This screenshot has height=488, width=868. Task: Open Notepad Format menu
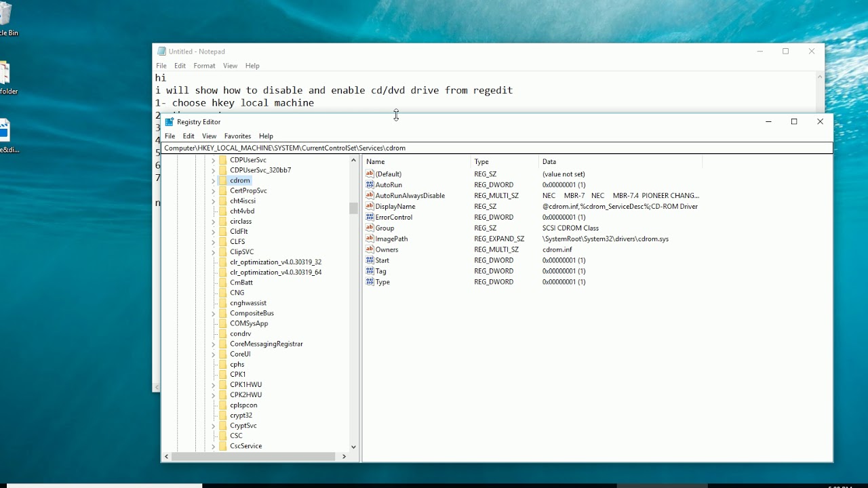[x=204, y=66]
